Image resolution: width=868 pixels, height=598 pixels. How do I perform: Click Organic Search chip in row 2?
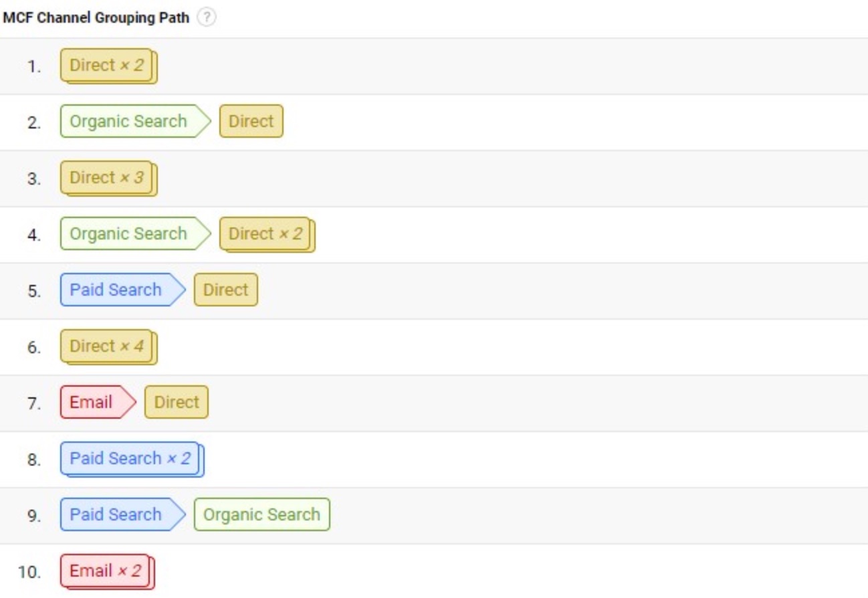coord(135,121)
